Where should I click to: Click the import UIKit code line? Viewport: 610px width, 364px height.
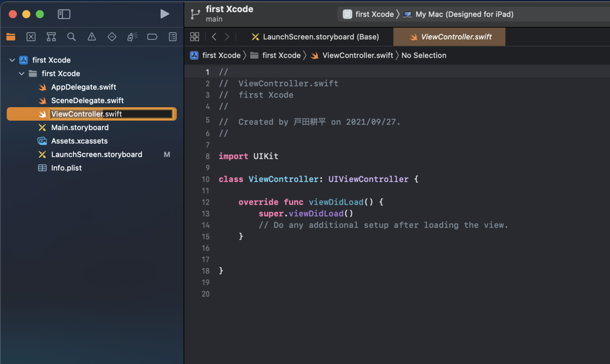(x=249, y=156)
